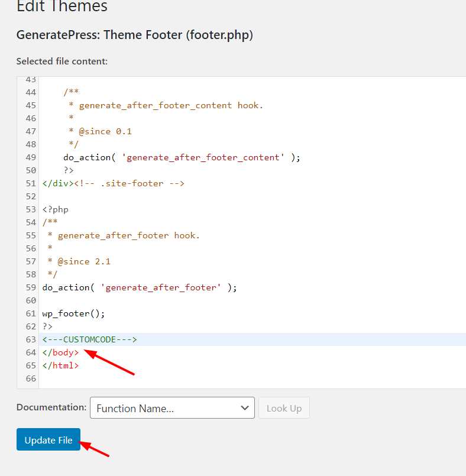The height and width of the screenshot is (476, 466).
Task: Click the <?php opening tag on line 53
Action: pyautogui.click(x=55, y=209)
